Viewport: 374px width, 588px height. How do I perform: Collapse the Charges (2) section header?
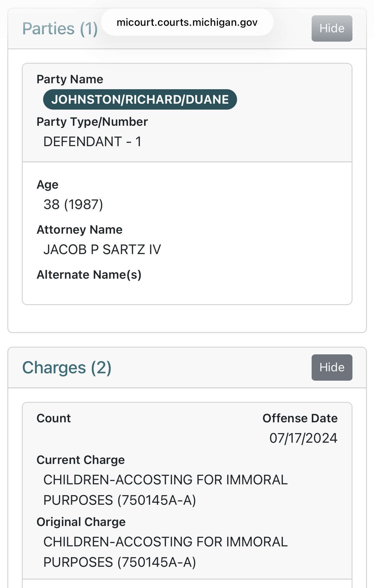click(67, 368)
